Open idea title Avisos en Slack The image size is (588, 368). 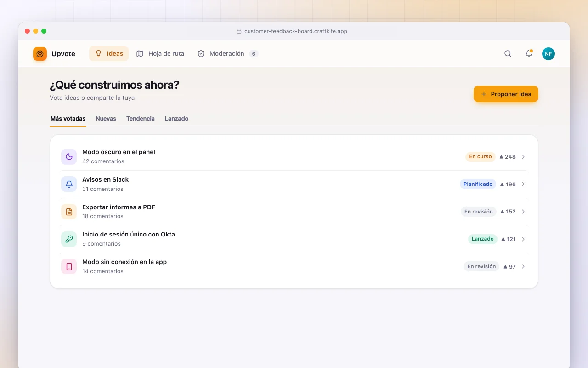105,180
